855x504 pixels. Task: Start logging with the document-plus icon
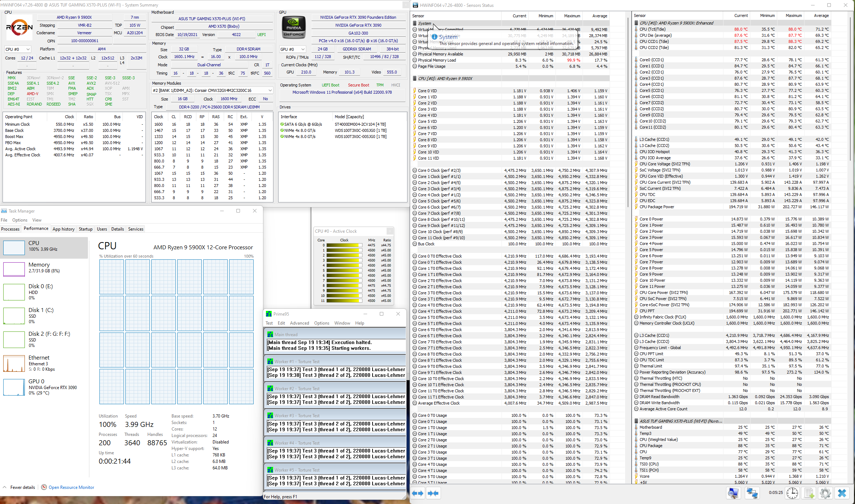[x=809, y=493]
